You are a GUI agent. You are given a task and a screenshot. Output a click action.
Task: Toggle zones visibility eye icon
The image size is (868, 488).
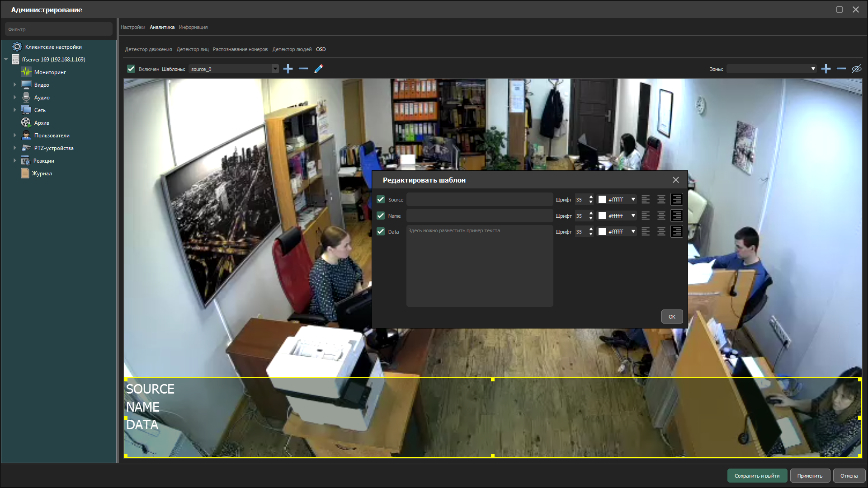coord(856,69)
